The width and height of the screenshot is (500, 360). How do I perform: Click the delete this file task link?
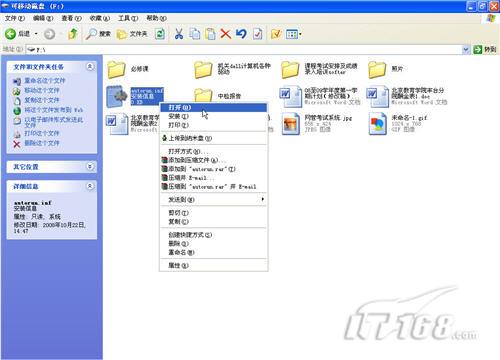coord(42,143)
